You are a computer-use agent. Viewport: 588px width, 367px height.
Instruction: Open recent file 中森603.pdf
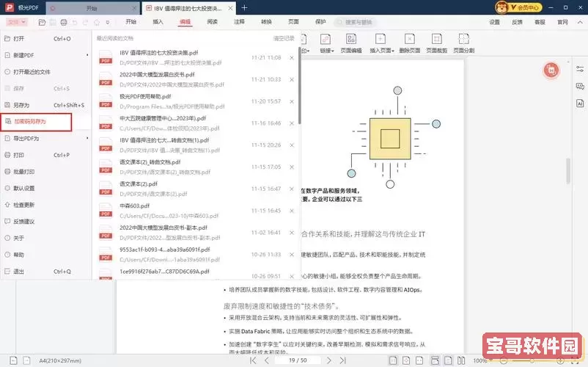pos(196,211)
